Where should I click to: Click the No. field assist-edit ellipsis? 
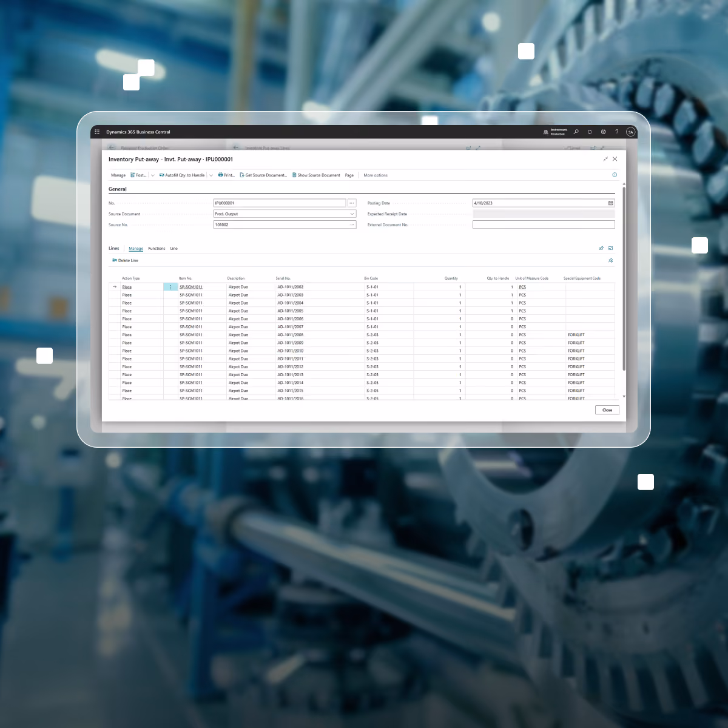pos(352,203)
